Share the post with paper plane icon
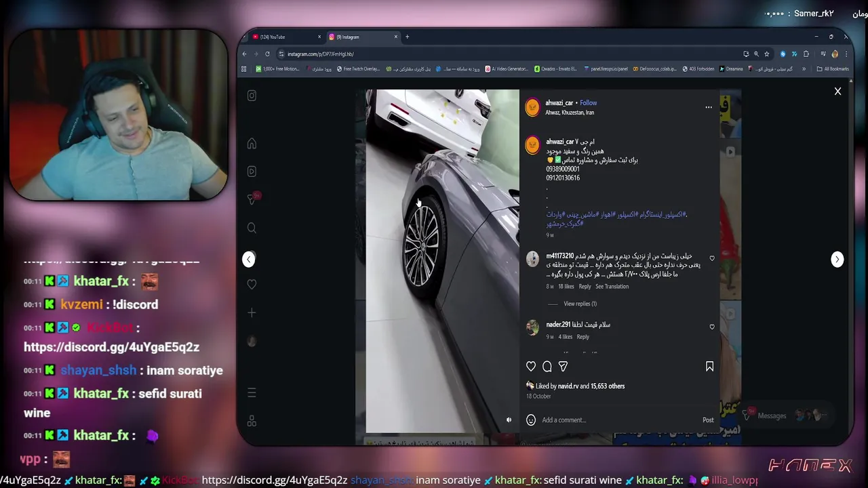This screenshot has width=868, height=488. tap(563, 366)
